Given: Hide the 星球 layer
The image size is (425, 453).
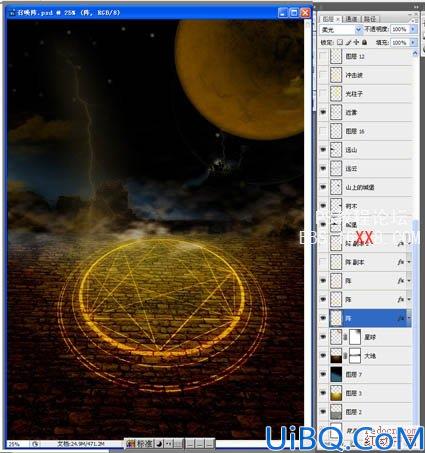Looking at the screenshot, I should [323, 337].
